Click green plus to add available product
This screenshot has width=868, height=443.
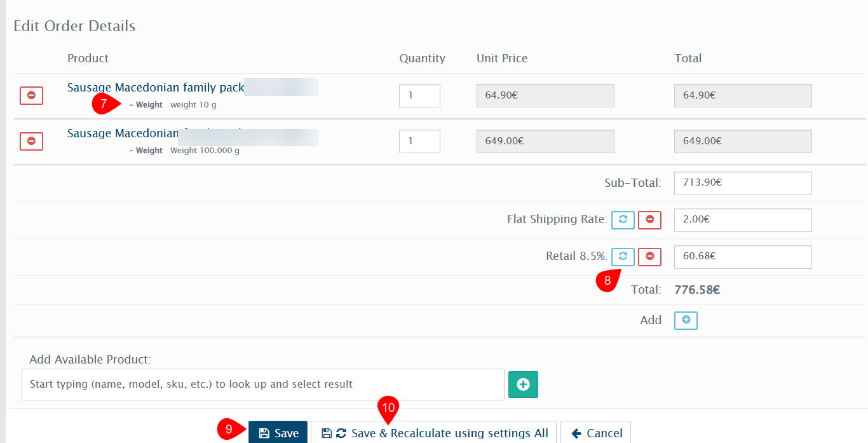coord(523,385)
